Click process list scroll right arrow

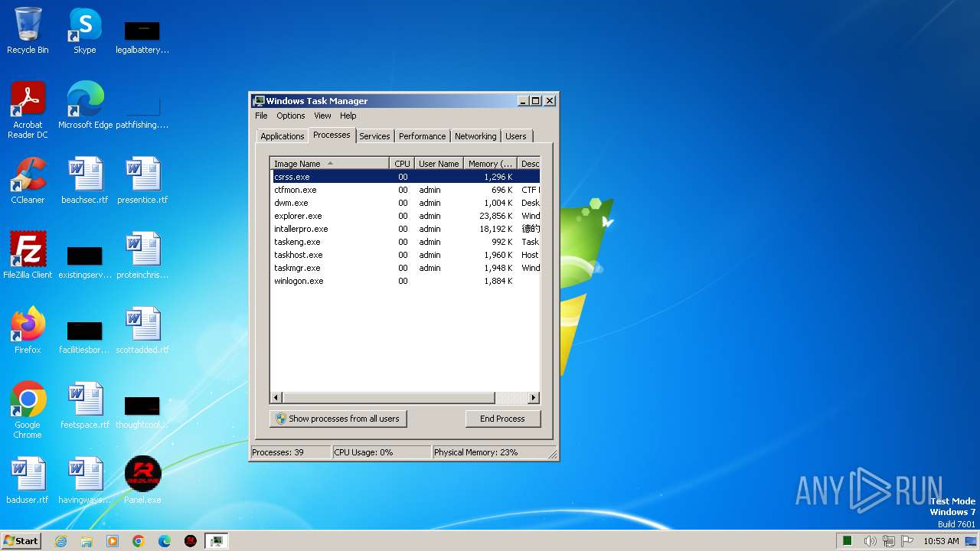(534, 398)
